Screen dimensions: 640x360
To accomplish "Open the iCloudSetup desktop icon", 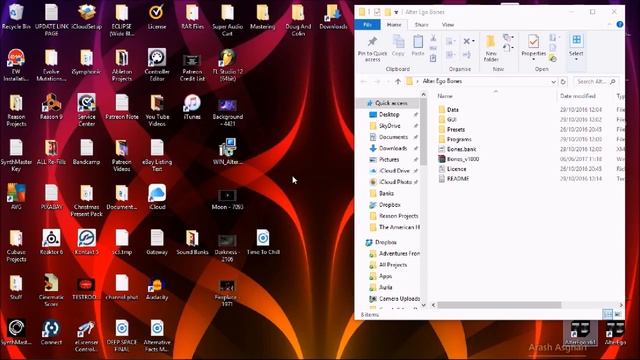I will (87, 17).
